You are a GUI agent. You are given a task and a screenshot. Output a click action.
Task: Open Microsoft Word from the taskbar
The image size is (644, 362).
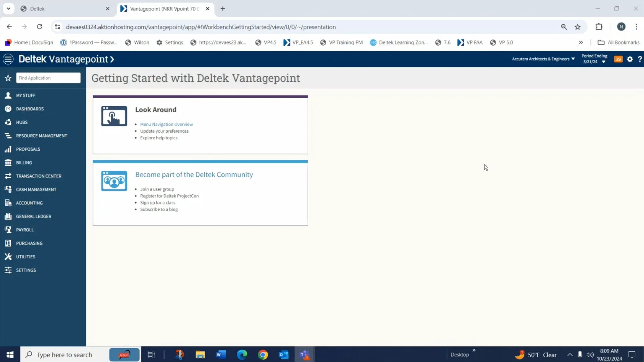[x=221, y=355]
